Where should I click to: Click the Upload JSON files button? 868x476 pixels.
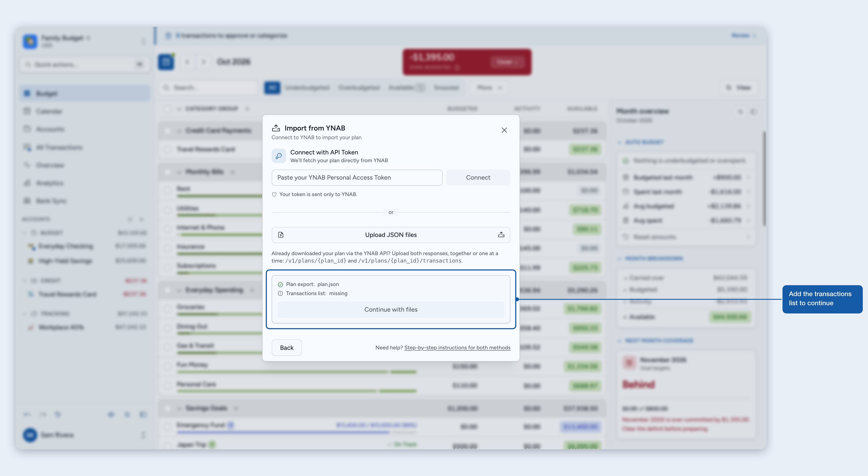pos(391,235)
